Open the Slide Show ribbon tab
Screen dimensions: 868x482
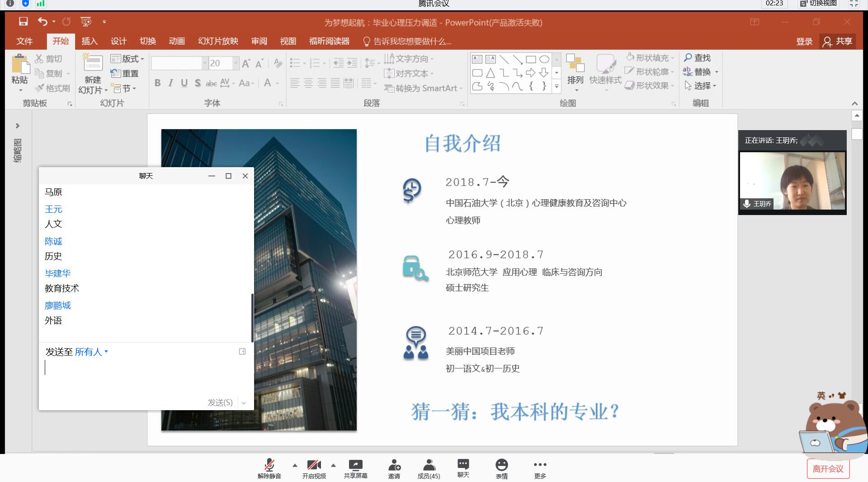pos(218,42)
